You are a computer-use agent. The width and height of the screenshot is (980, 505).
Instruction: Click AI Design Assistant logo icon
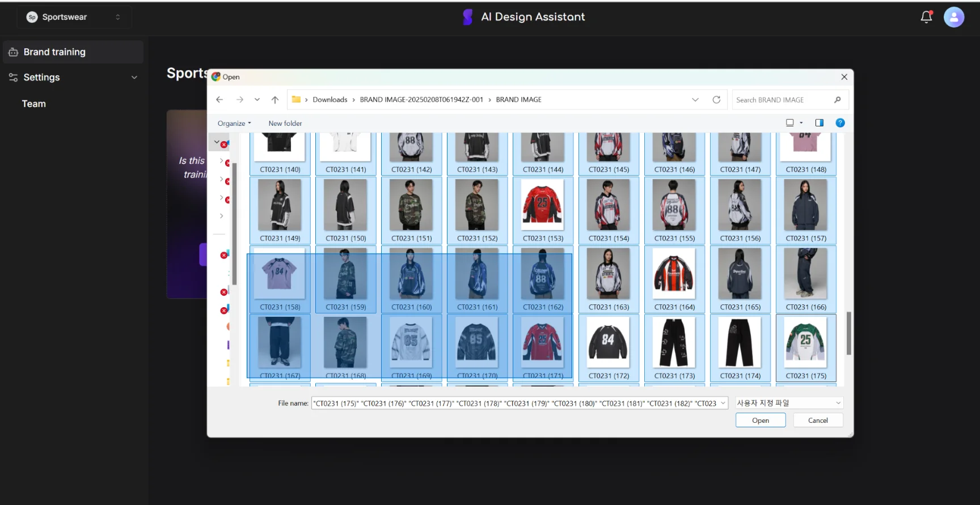(x=467, y=17)
